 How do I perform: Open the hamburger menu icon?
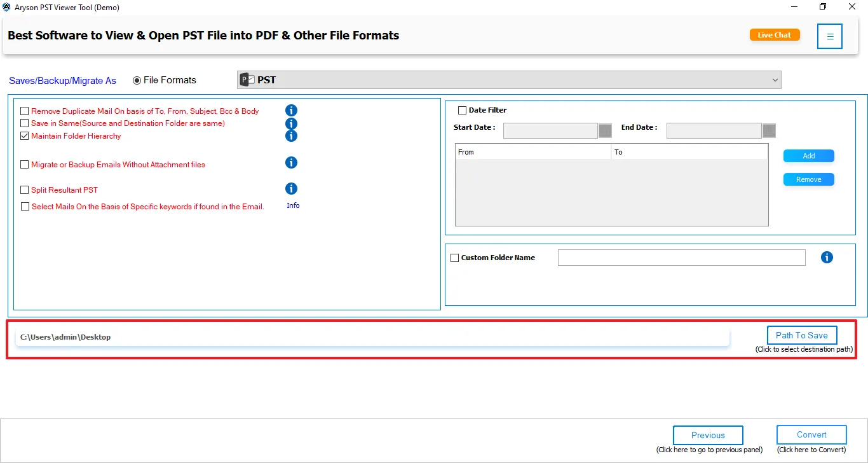(x=830, y=36)
